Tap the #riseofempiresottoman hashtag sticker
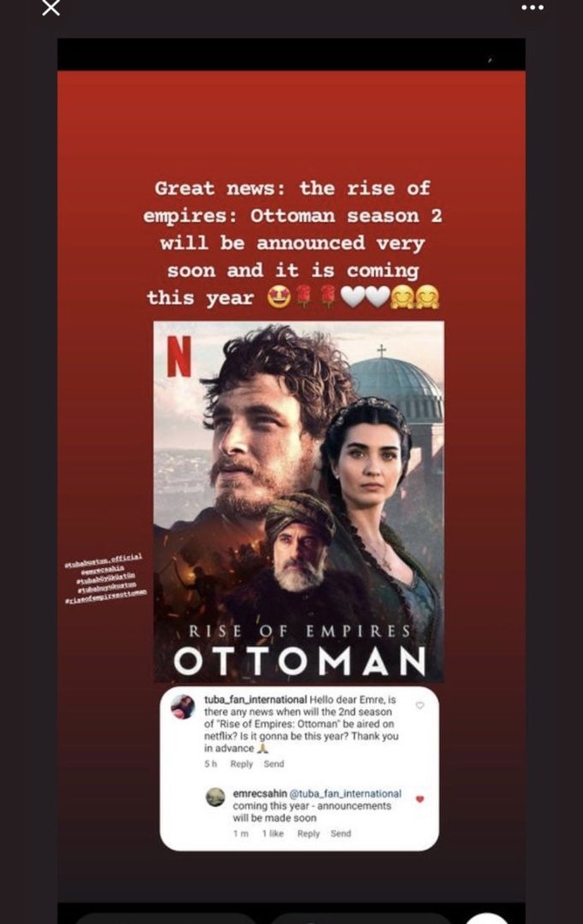This screenshot has height=924, width=583. click(x=106, y=596)
